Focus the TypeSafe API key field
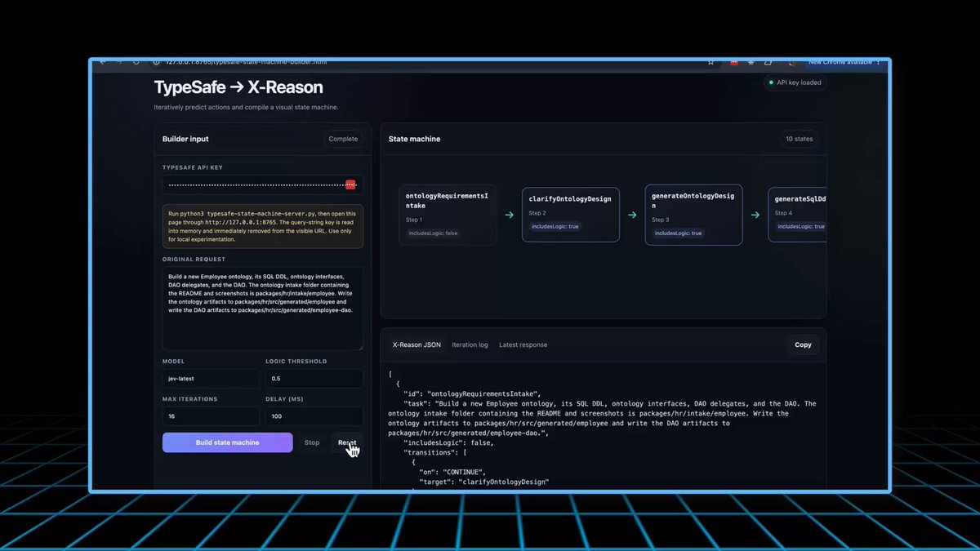The height and width of the screenshot is (551, 980). 262,185
